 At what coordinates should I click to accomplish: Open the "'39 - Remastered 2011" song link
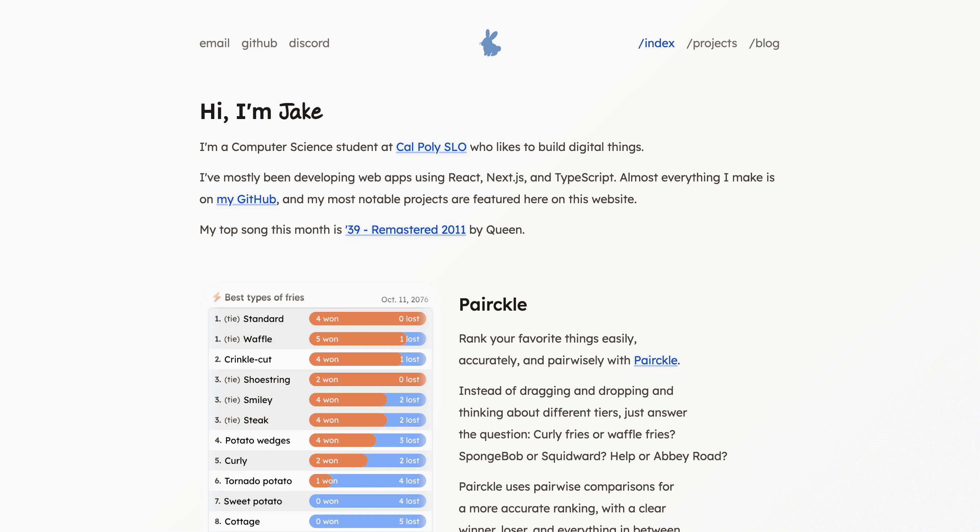[x=405, y=229]
